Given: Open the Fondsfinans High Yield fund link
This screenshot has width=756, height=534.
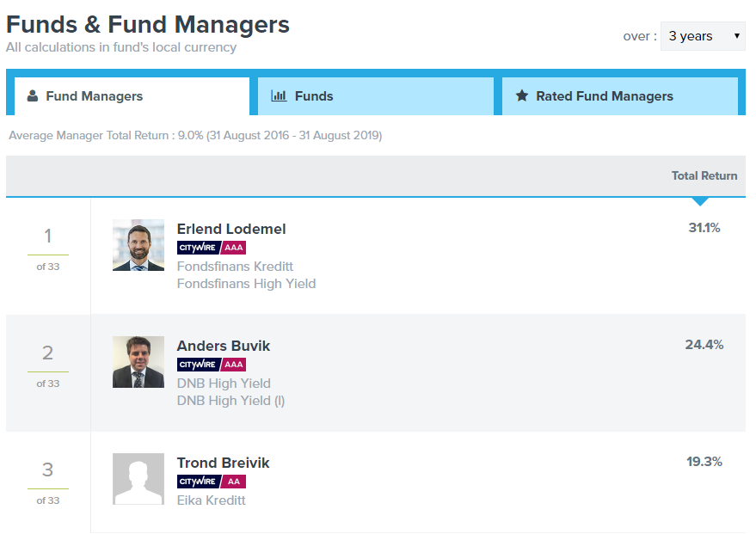Looking at the screenshot, I should point(246,284).
